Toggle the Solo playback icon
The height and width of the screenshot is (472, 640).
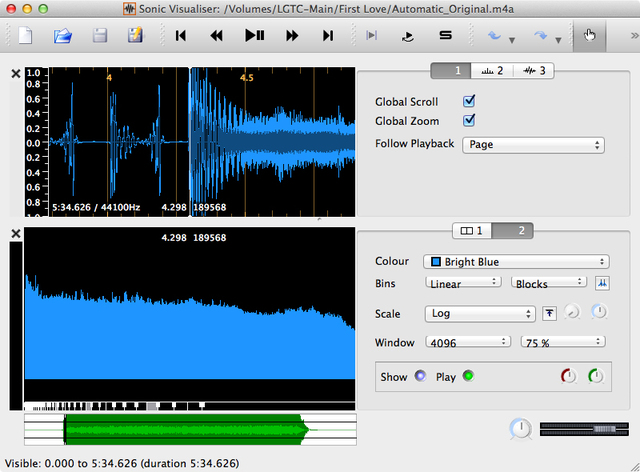[445, 36]
